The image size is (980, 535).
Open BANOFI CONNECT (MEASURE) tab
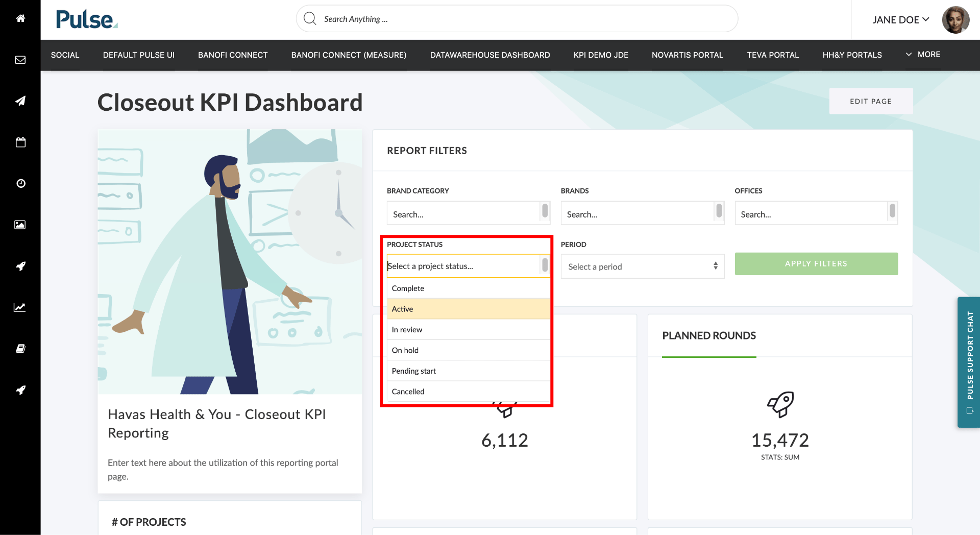(349, 55)
